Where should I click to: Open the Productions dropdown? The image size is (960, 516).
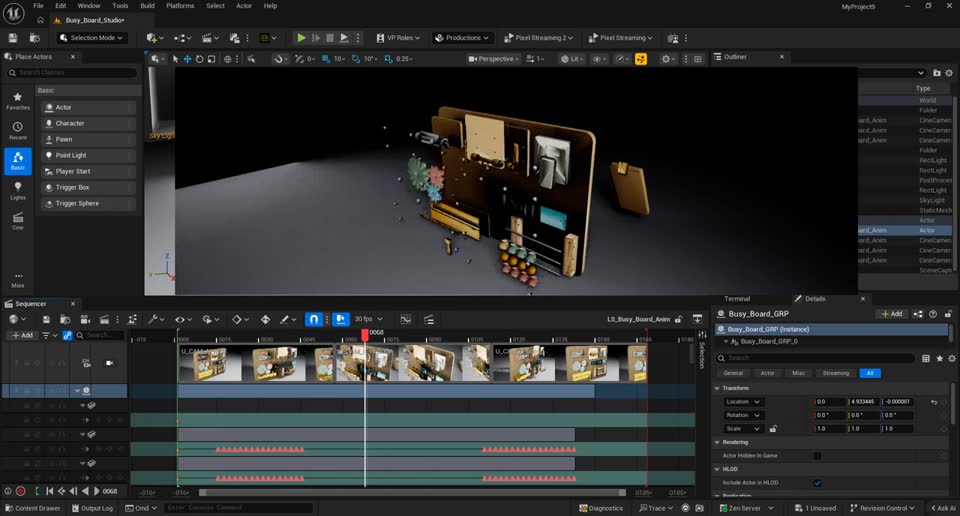pos(462,38)
